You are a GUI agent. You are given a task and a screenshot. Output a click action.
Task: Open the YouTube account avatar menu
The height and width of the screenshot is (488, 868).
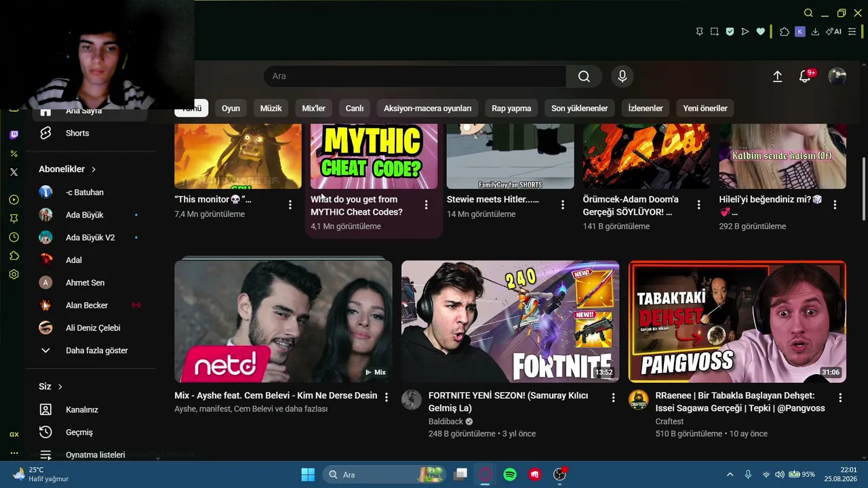point(837,77)
